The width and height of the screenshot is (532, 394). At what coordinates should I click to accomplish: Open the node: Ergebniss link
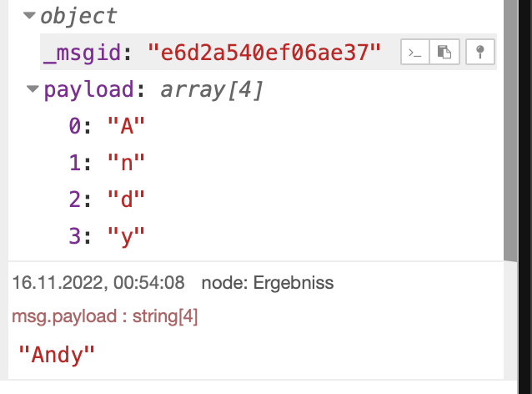click(268, 283)
